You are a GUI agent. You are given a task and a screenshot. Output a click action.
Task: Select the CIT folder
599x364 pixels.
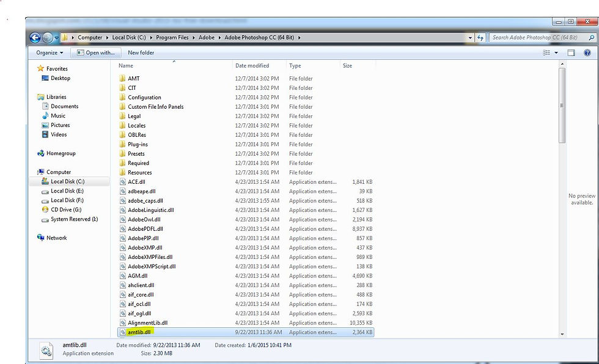coord(132,88)
